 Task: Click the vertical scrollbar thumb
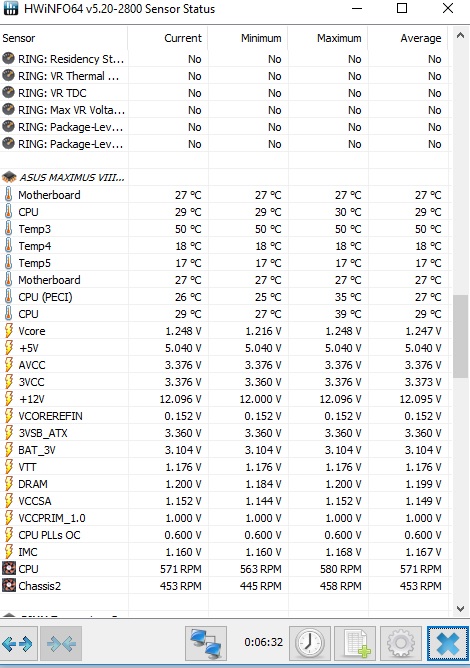[x=460, y=336]
